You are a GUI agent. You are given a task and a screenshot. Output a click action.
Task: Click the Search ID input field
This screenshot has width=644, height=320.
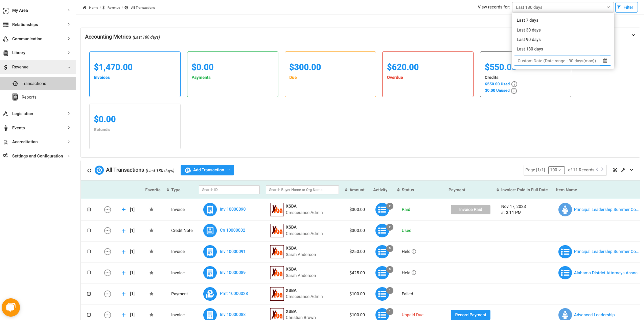coord(229,190)
